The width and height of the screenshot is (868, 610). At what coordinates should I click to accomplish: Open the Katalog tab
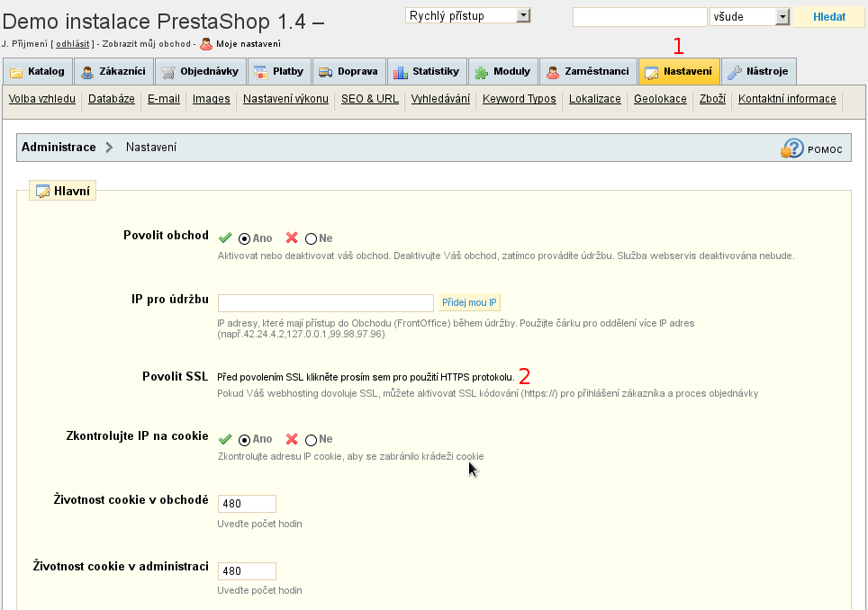38,71
